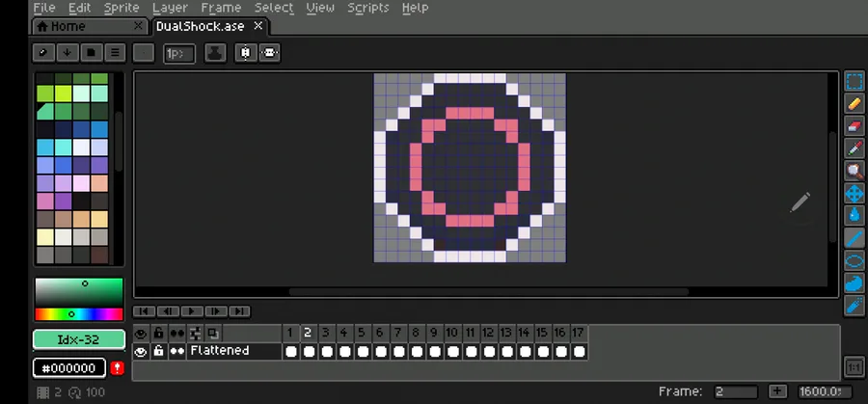Open the File menu
The height and width of the screenshot is (404, 868).
pos(44,8)
